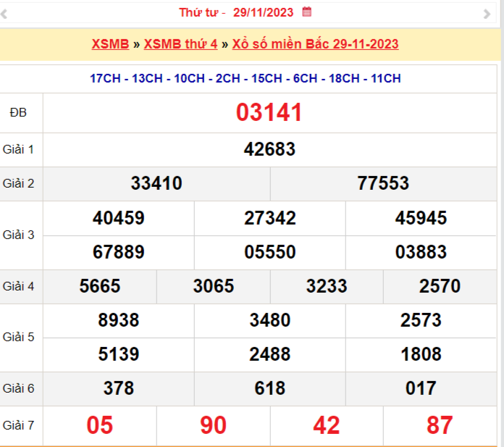Click the ticket codes row starting 17CH

tap(245, 78)
